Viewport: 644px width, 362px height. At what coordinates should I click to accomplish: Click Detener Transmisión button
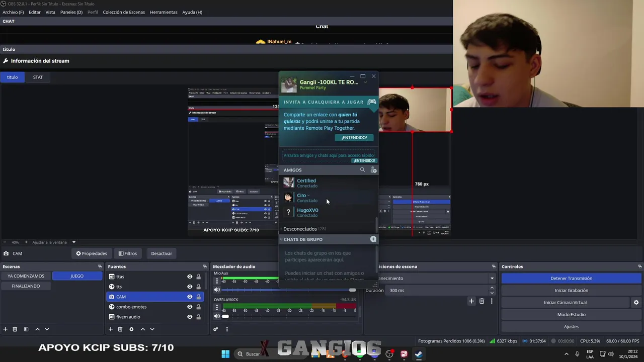click(572, 278)
